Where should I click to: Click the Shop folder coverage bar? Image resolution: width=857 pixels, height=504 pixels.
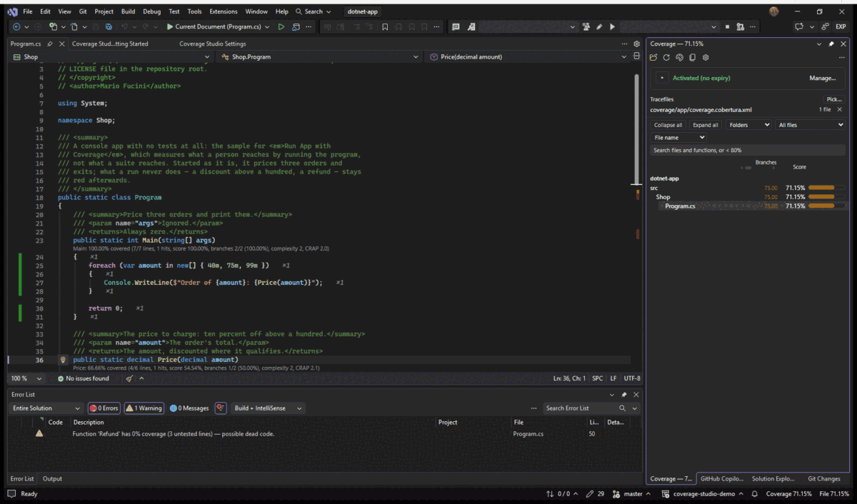pos(826,197)
